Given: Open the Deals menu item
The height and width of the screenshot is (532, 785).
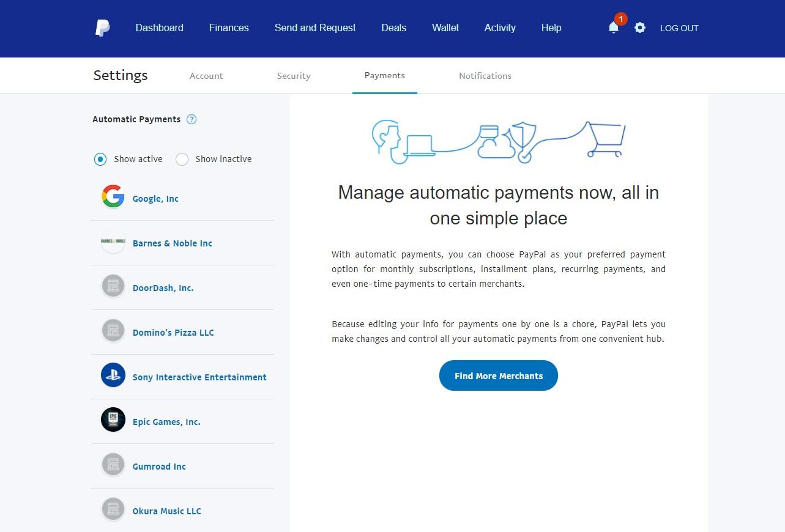Looking at the screenshot, I should click(394, 28).
